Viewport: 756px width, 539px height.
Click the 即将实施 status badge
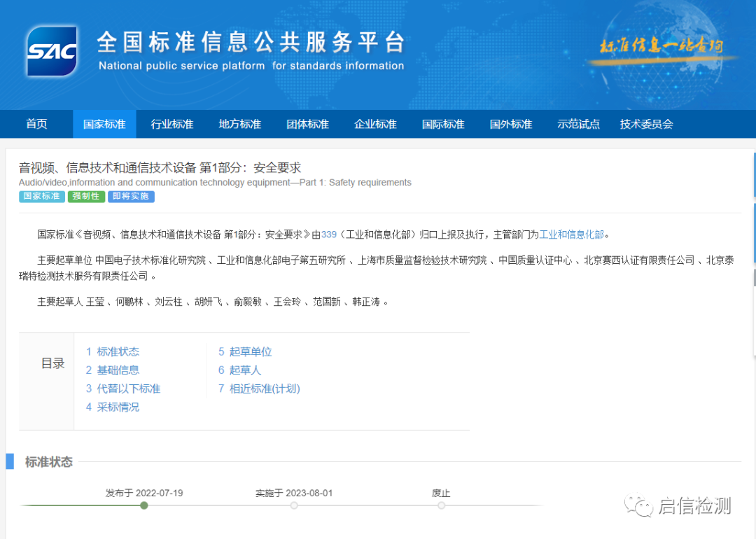pos(132,197)
